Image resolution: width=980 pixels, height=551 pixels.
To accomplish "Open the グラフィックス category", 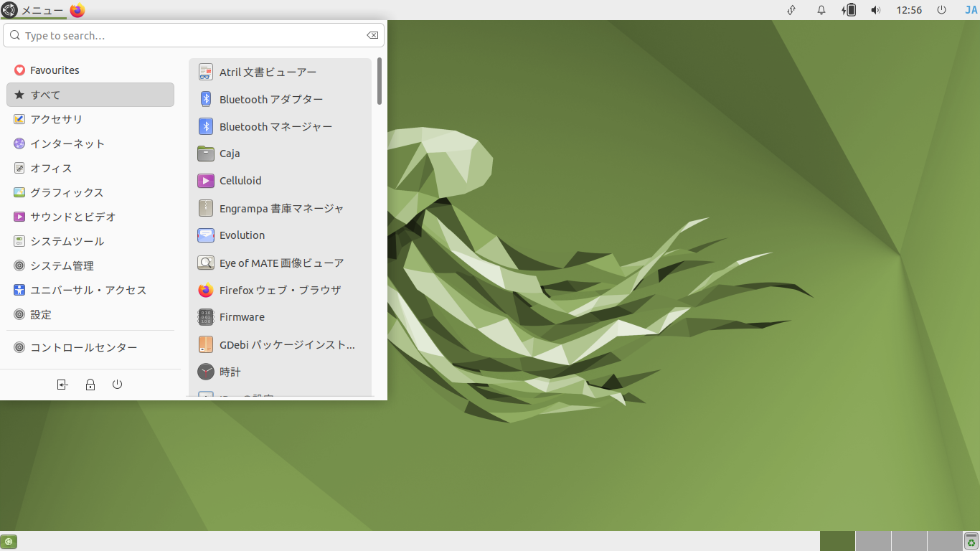I will 90,192.
